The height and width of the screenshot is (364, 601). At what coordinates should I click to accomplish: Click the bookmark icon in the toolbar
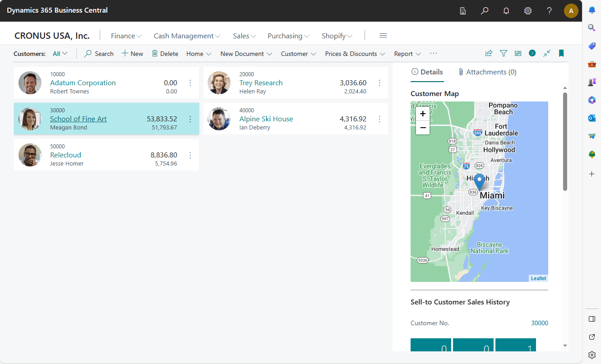click(561, 53)
